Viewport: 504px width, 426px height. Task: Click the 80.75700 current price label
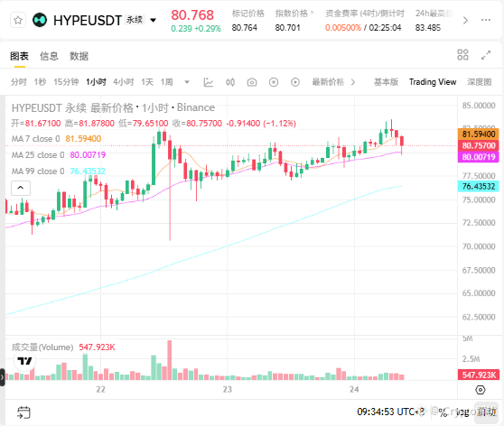point(479,145)
